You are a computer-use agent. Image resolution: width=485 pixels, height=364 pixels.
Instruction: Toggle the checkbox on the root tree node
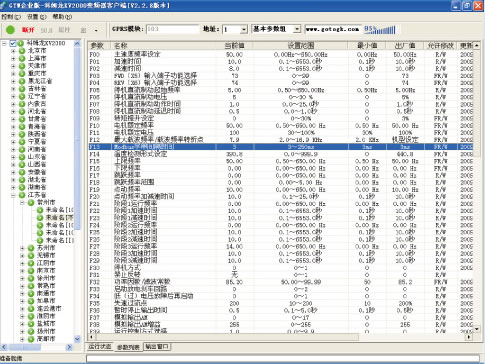13,43
